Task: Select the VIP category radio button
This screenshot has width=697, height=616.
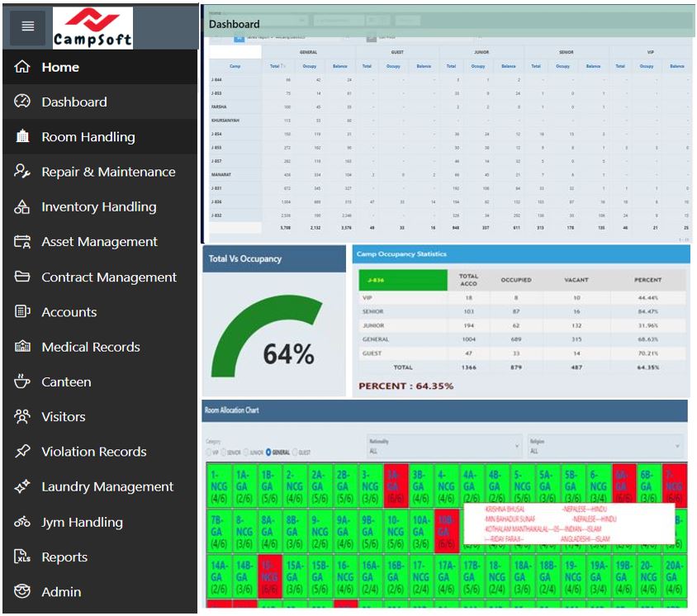Action: coord(208,453)
